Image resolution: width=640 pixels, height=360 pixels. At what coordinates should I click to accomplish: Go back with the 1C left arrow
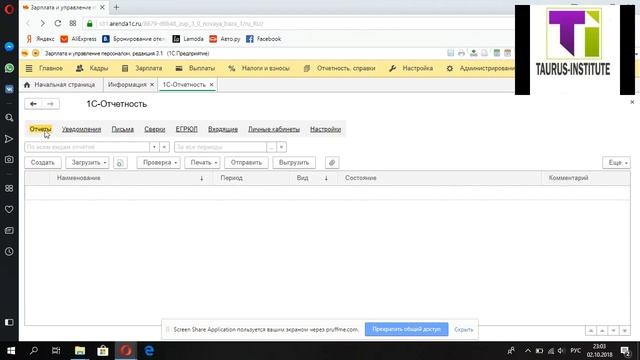tap(33, 104)
